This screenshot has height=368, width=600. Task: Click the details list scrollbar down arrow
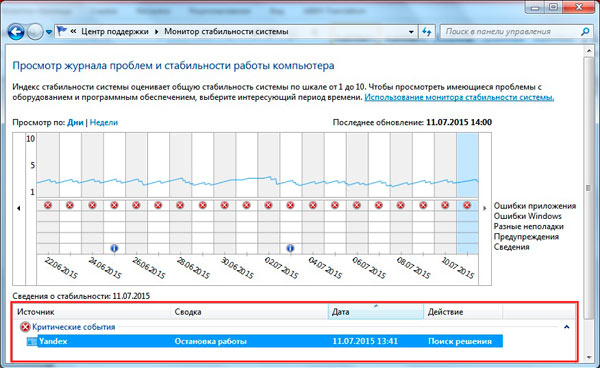pyautogui.click(x=589, y=357)
